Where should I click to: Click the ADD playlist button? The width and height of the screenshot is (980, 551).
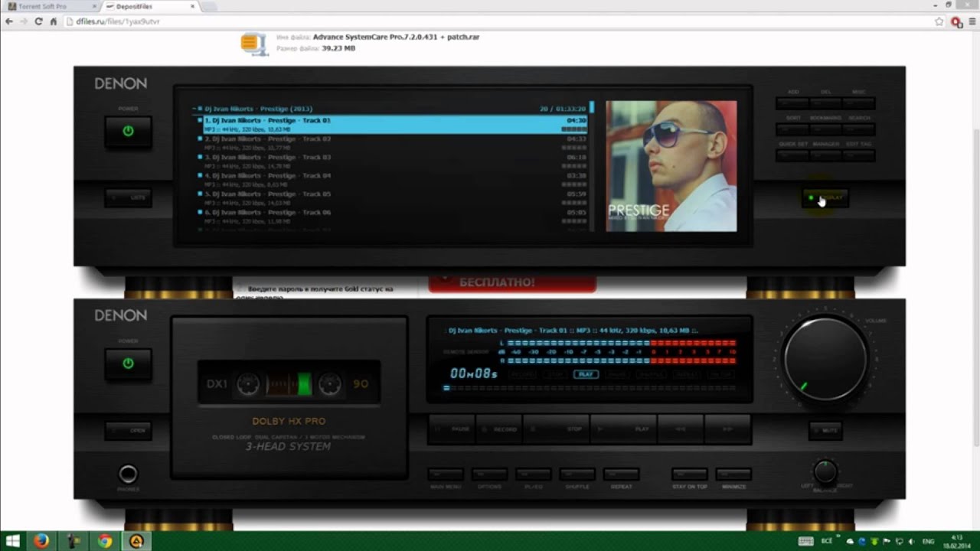pyautogui.click(x=792, y=103)
